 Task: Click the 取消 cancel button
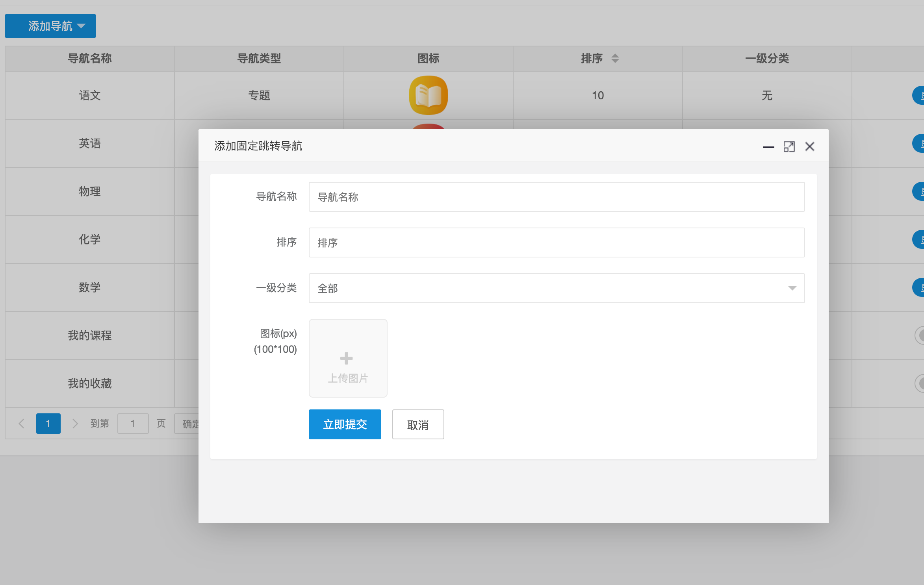click(x=418, y=424)
